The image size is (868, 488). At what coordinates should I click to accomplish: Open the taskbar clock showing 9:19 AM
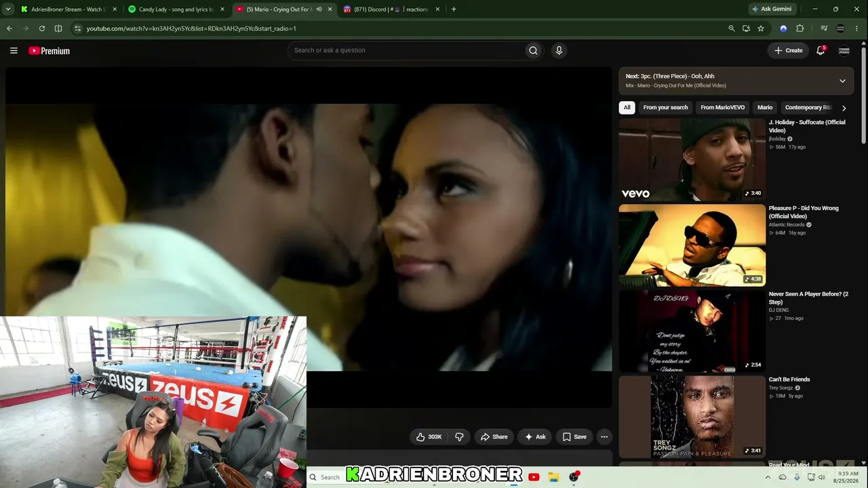tap(848, 477)
